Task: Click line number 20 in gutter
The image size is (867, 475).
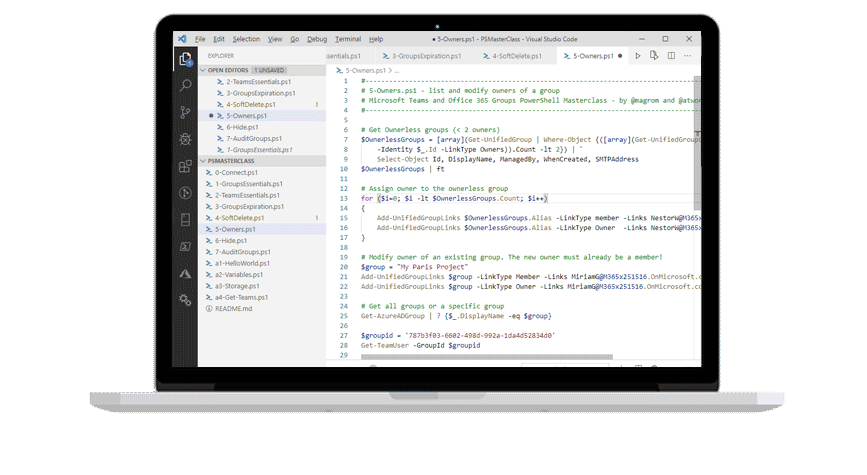Action: tap(344, 267)
